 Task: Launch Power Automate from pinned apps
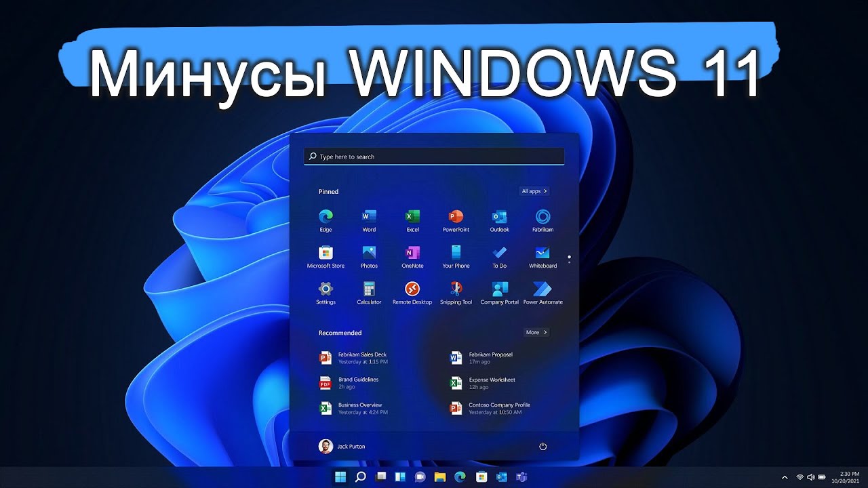pos(542,293)
